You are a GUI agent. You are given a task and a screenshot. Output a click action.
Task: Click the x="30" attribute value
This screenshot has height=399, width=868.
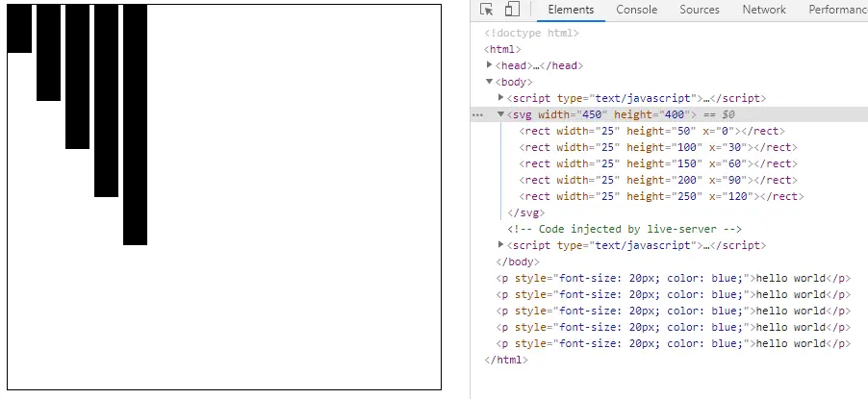click(735, 147)
